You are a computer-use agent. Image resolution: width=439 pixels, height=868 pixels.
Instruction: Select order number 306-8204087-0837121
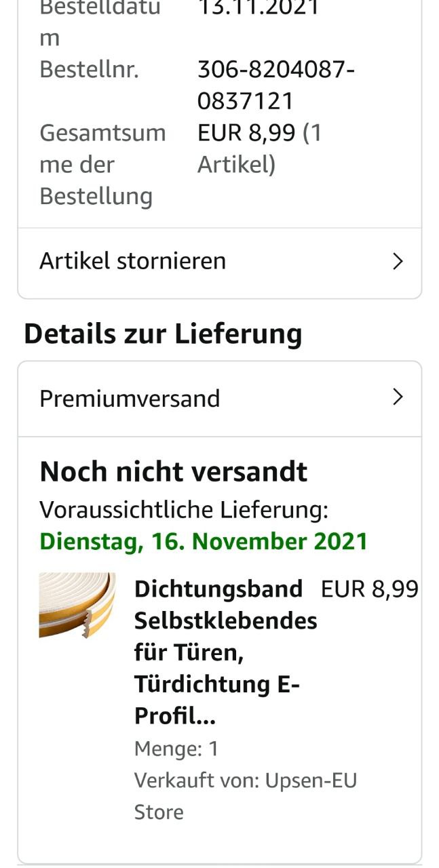tap(276, 85)
